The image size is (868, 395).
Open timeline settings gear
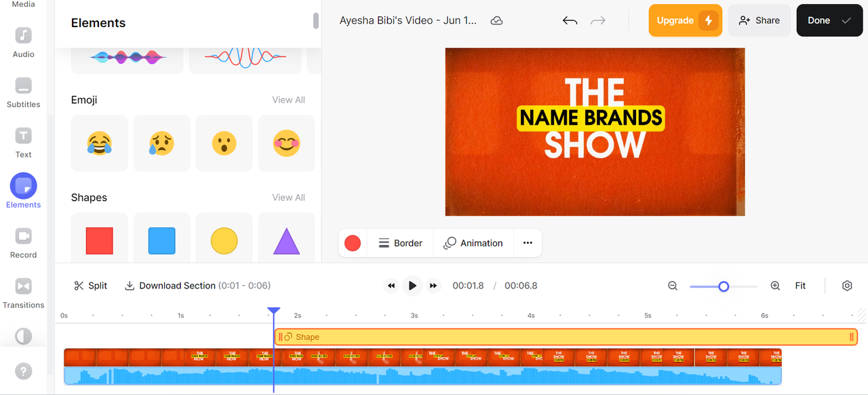click(x=847, y=286)
